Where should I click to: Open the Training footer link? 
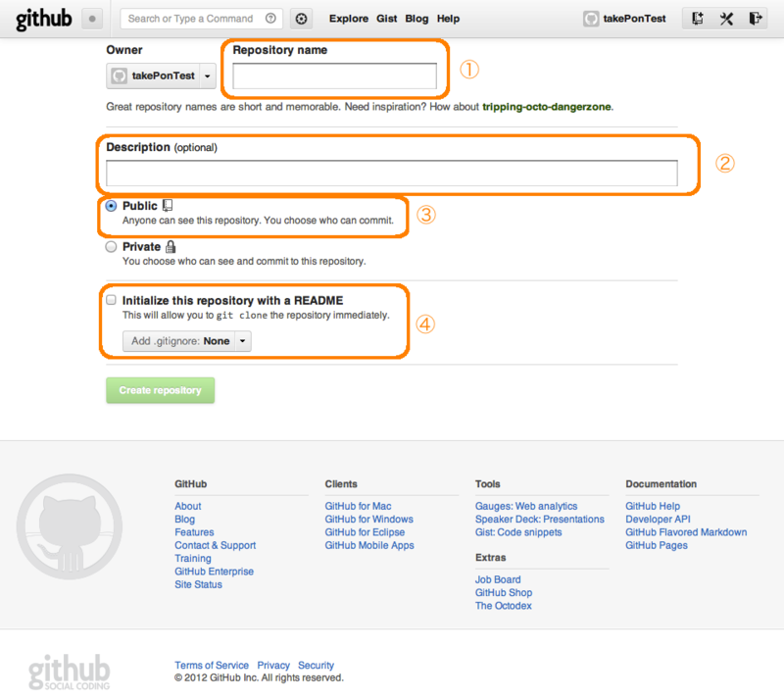tap(193, 559)
